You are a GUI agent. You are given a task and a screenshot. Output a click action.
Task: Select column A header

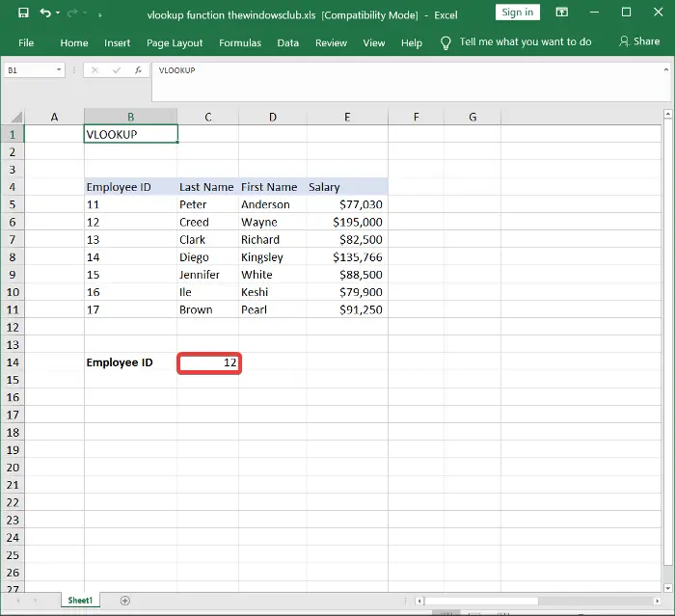click(54, 117)
